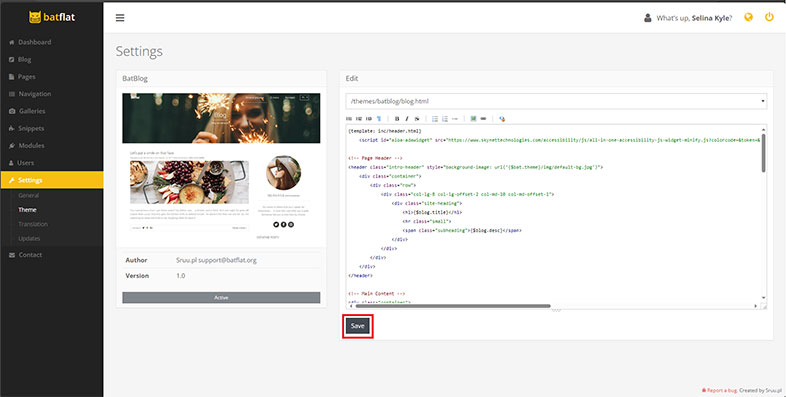Toggle the hamburger sidebar menu
The height and width of the screenshot is (397, 786).
[x=120, y=18]
